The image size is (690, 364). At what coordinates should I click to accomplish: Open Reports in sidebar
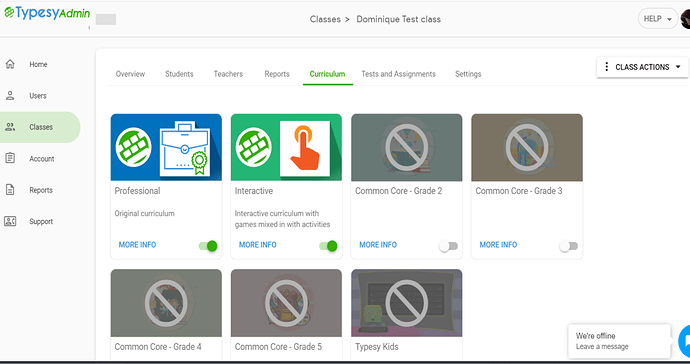pos(41,190)
